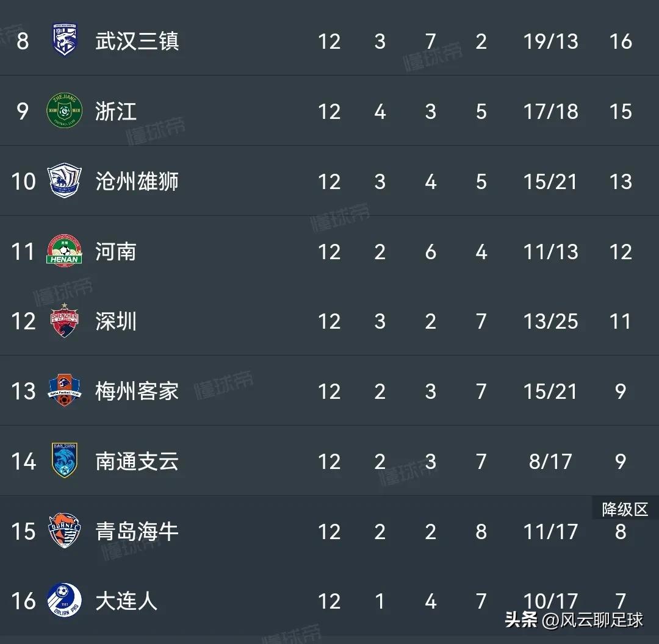Click the Shenzhen FC red logo
Viewport: 659px width, 644px height.
[63, 321]
